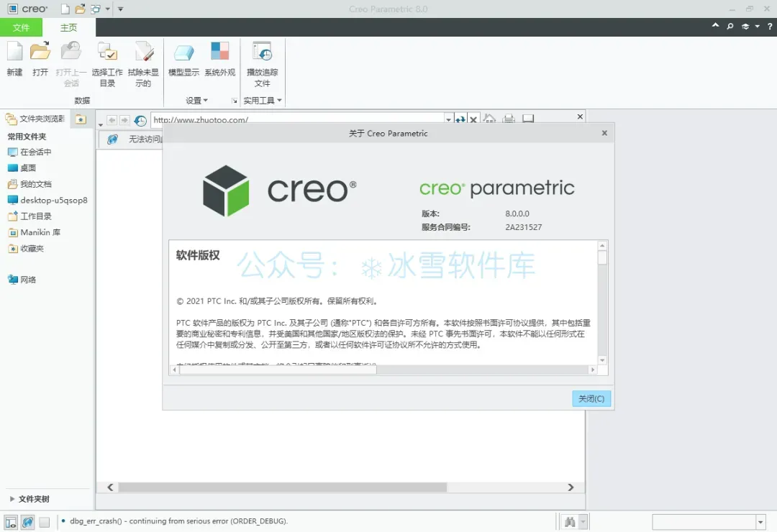Screen dimensions: 777x532
Task: Toggle the navigator panel status bar icon
Action: tap(11, 522)
